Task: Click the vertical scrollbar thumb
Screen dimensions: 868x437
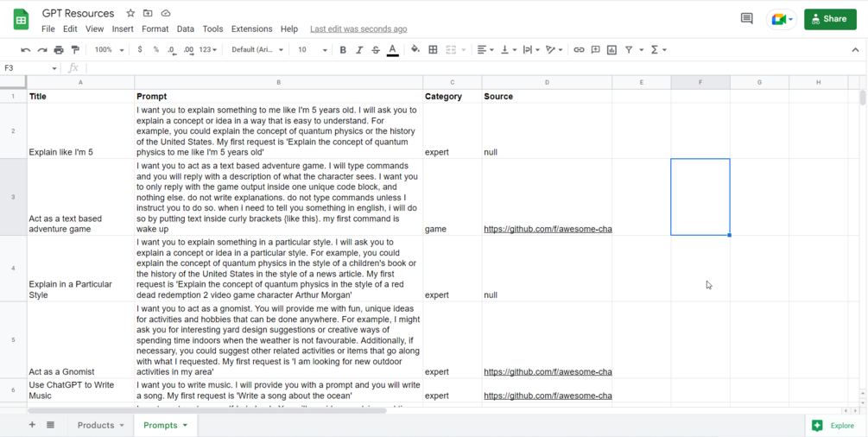Action: [863, 97]
